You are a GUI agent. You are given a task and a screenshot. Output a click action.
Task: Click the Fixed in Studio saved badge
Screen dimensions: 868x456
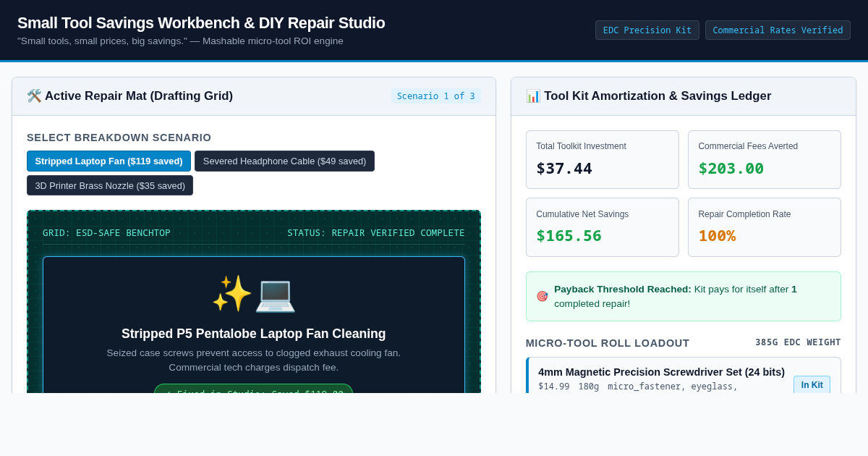253,390
